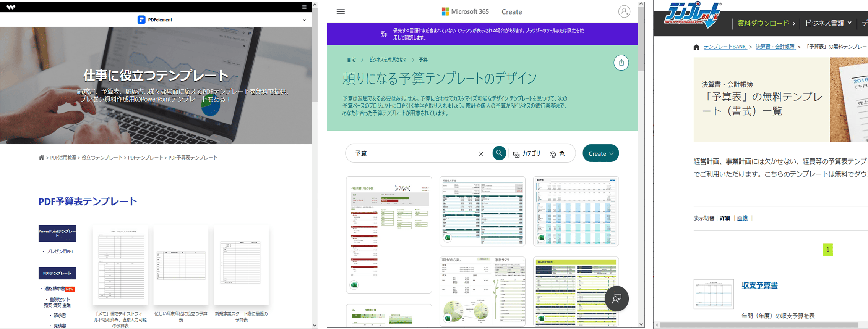The image size is (868, 329).
Task: Open the 収支予算書 preview thumbnail
Action: coord(714,294)
